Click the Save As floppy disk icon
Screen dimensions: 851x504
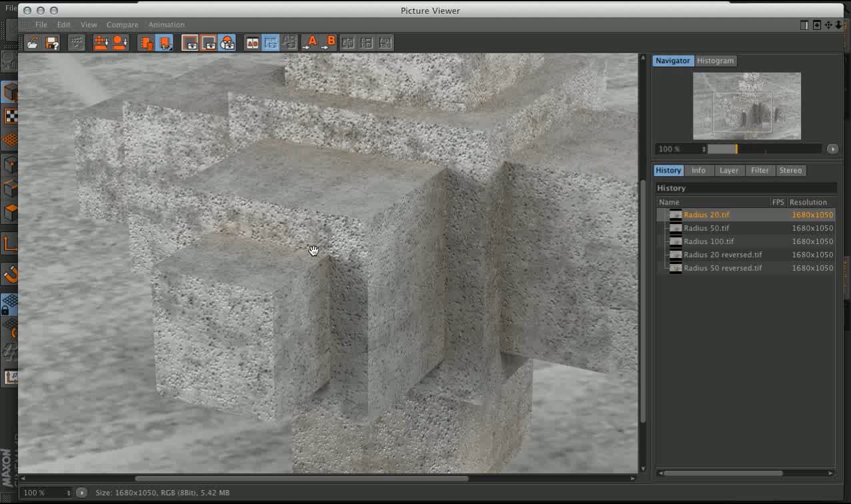[52, 43]
